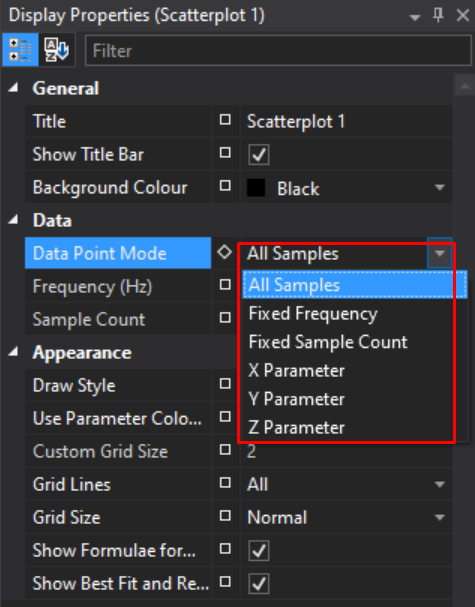Image resolution: width=475 pixels, height=607 pixels.
Task: Open the Grid Size dropdown
Action: click(439, 517)
